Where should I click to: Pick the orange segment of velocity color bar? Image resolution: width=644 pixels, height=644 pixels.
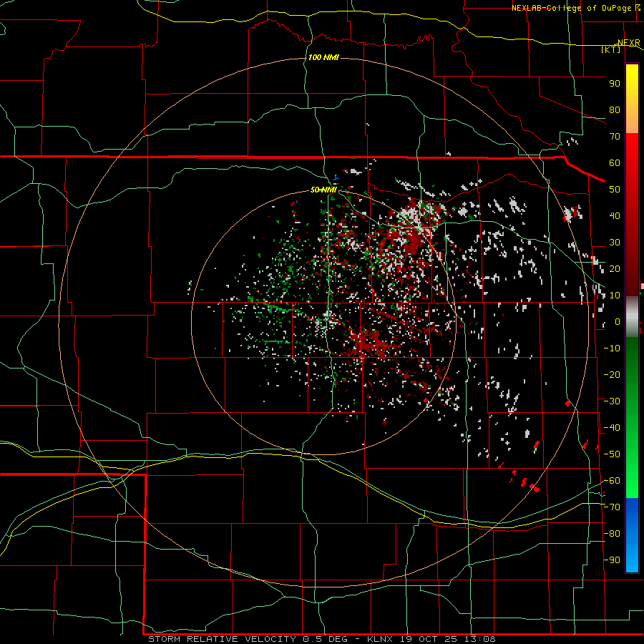click(x=632, y=121)
